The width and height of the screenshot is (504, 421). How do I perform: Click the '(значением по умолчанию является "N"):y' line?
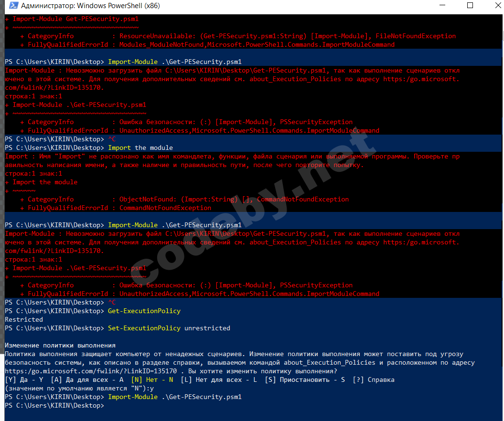(79, 388)
